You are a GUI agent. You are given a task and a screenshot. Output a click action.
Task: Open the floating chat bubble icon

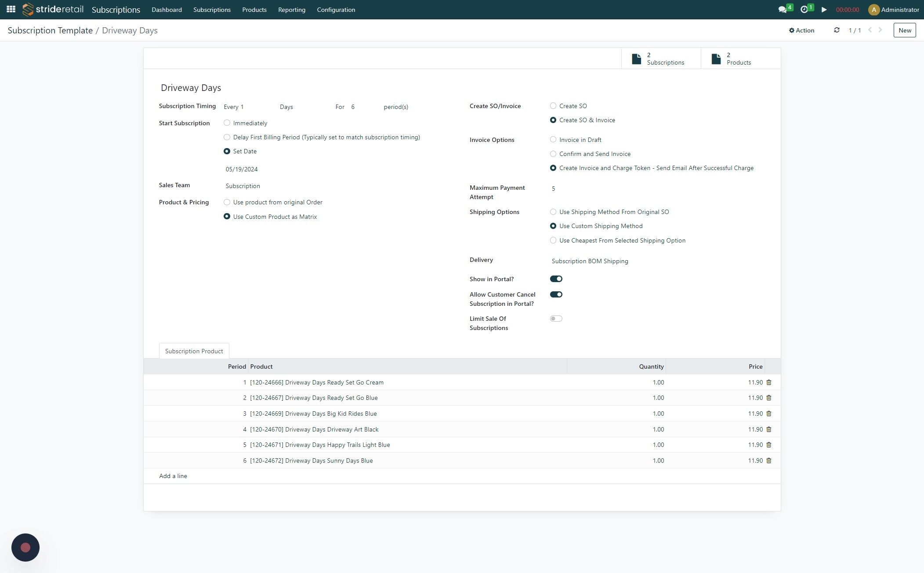pyautogui.click(x=25, y=547)
